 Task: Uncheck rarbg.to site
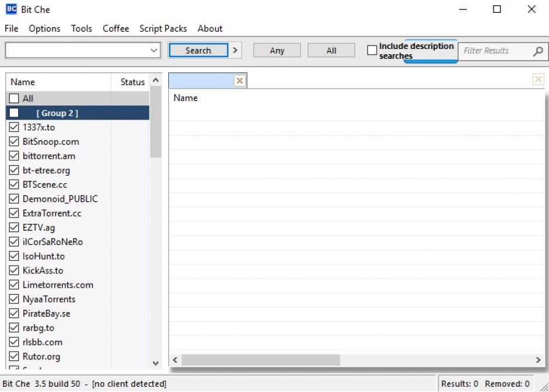coord(14,328)
